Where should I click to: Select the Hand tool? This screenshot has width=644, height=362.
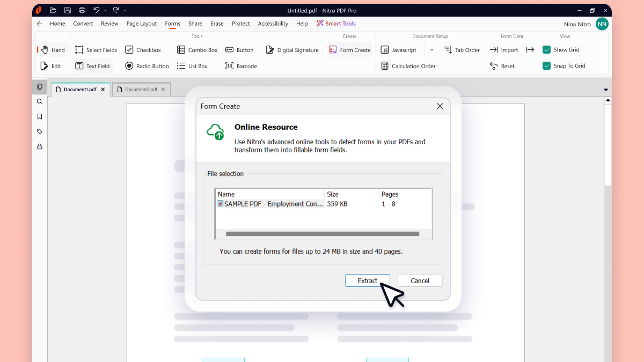53,50
